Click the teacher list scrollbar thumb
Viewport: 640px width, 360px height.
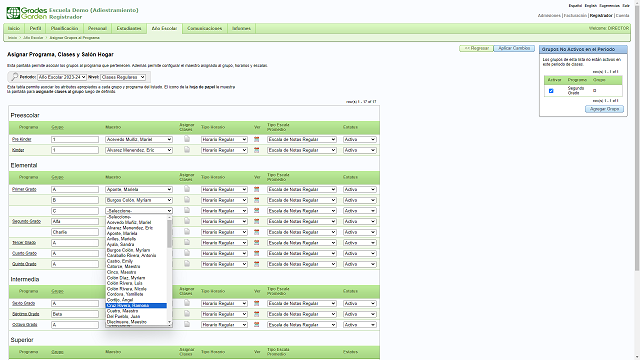point(169,234)
